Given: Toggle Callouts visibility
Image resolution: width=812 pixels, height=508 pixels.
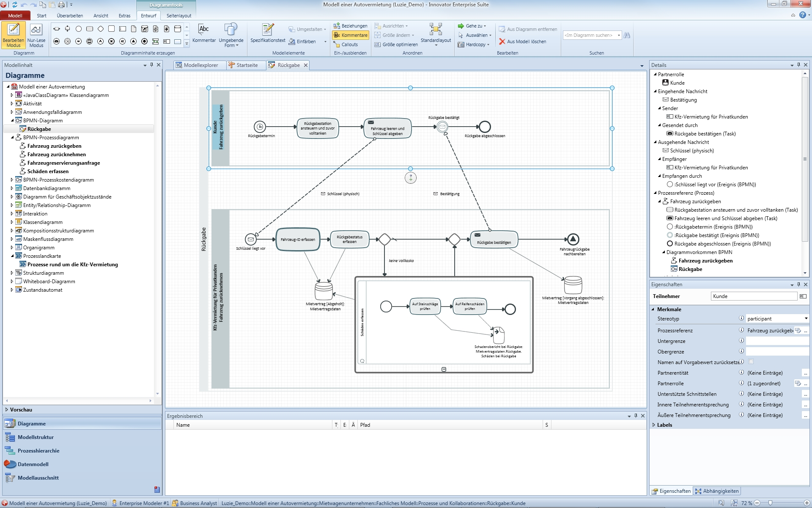Looking at the screenshot, I should point(346,44).
